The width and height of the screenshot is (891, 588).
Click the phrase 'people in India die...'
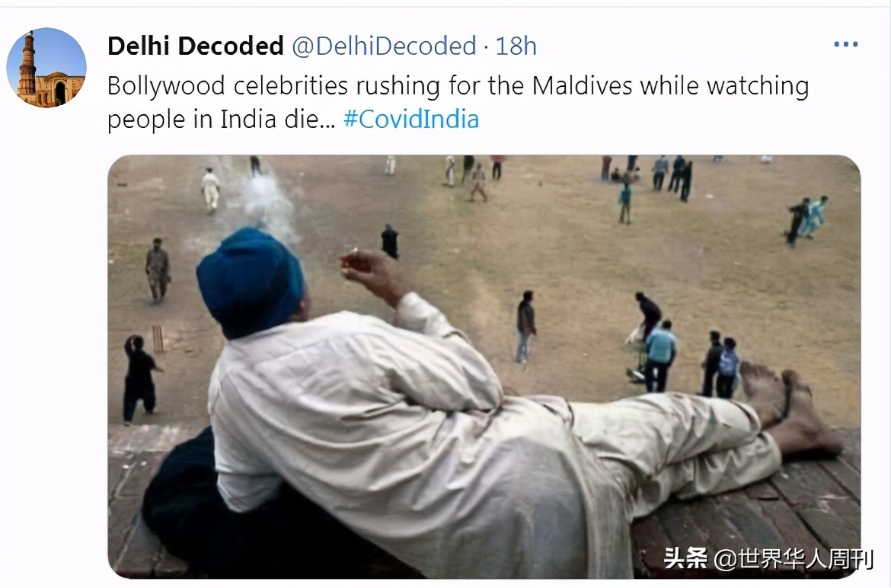[222, 120]
